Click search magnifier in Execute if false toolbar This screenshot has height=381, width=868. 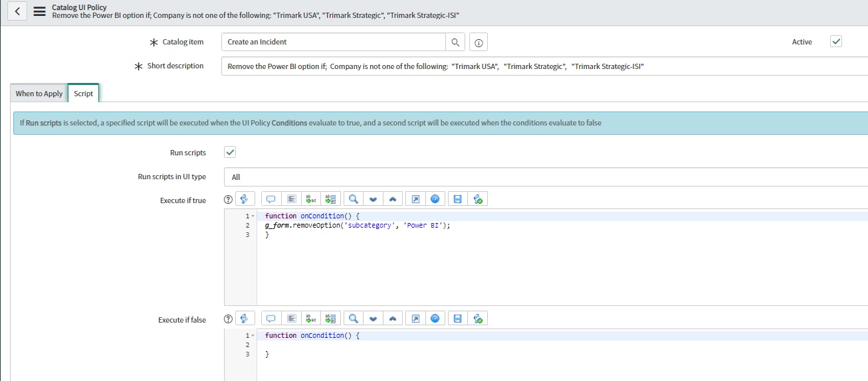(353, 319)
